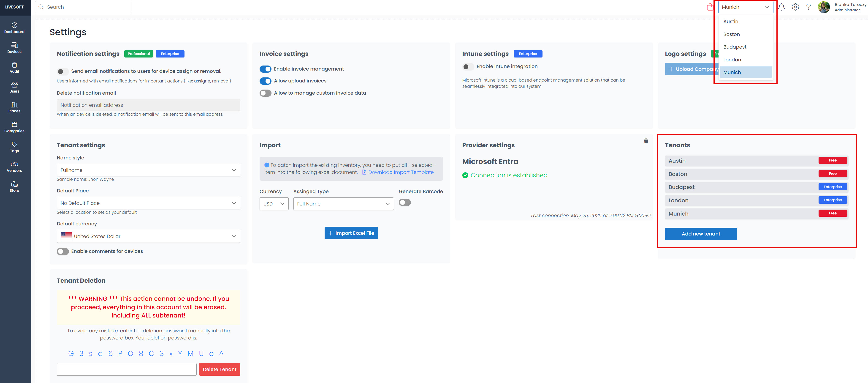Click the LIVESOFT logo

(x=14, y=7)
